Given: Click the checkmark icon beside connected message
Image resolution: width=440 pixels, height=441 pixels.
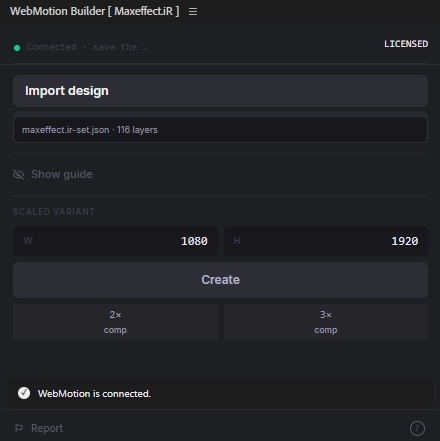Looking at the screenshot, I should [x=24, y=393].
